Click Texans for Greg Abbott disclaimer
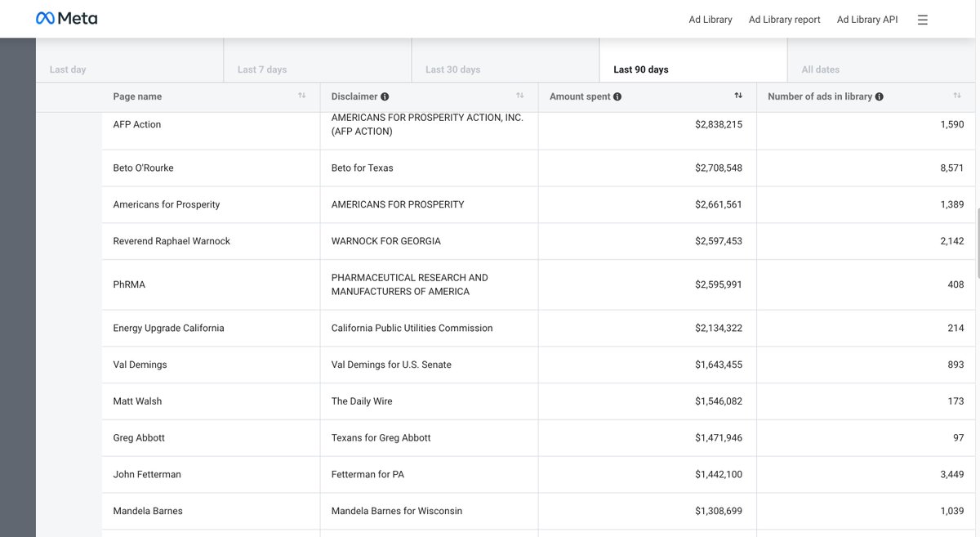980x537 pixels. [x=381, y=438]
